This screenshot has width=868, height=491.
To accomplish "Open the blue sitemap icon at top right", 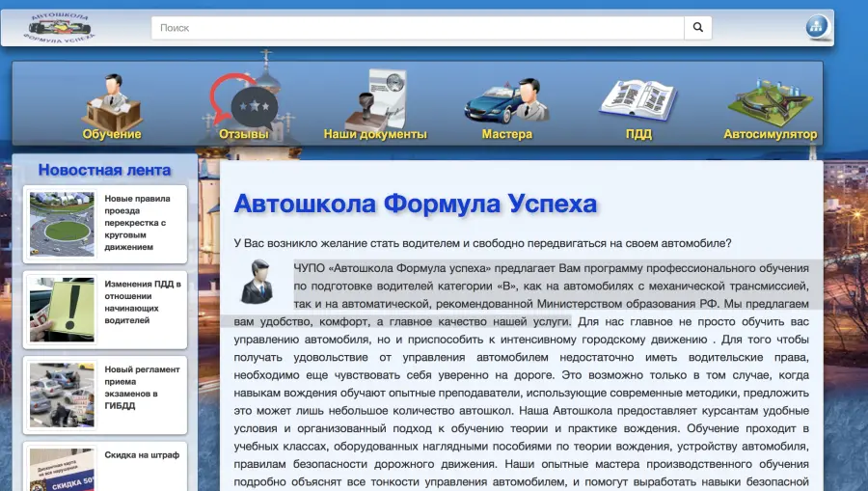I will pyautogui.click(x=818, y=27).
